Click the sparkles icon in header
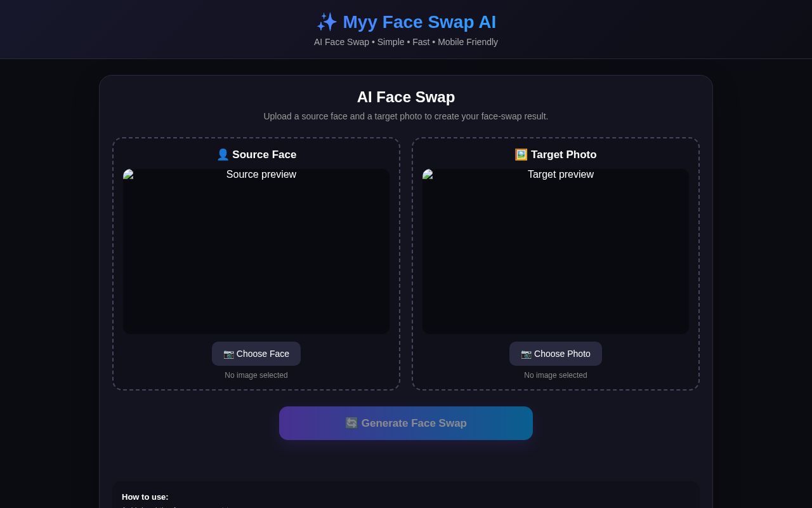812x508 pixels. (327, 22)
